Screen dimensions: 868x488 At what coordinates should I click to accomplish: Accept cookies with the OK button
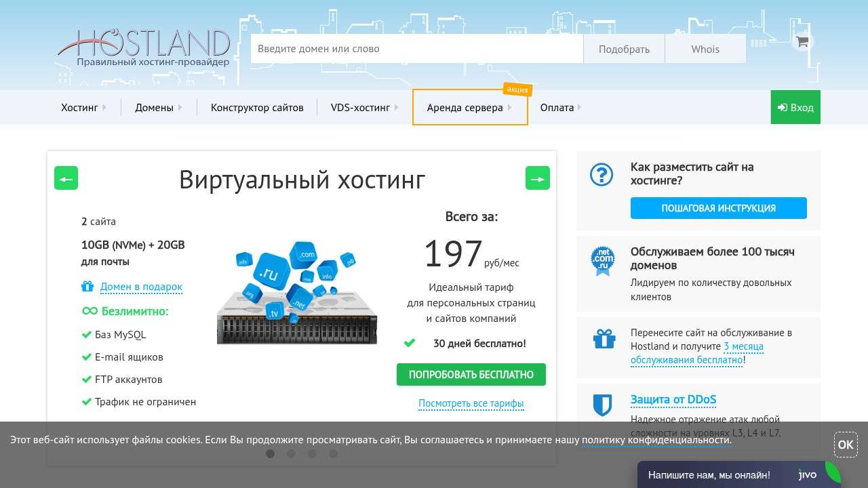846,445
